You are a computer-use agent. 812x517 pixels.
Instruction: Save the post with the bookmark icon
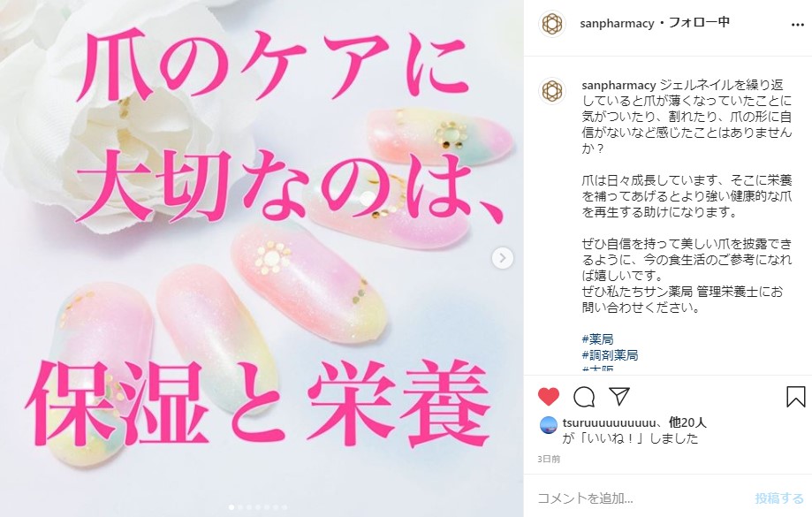point(795,397)
